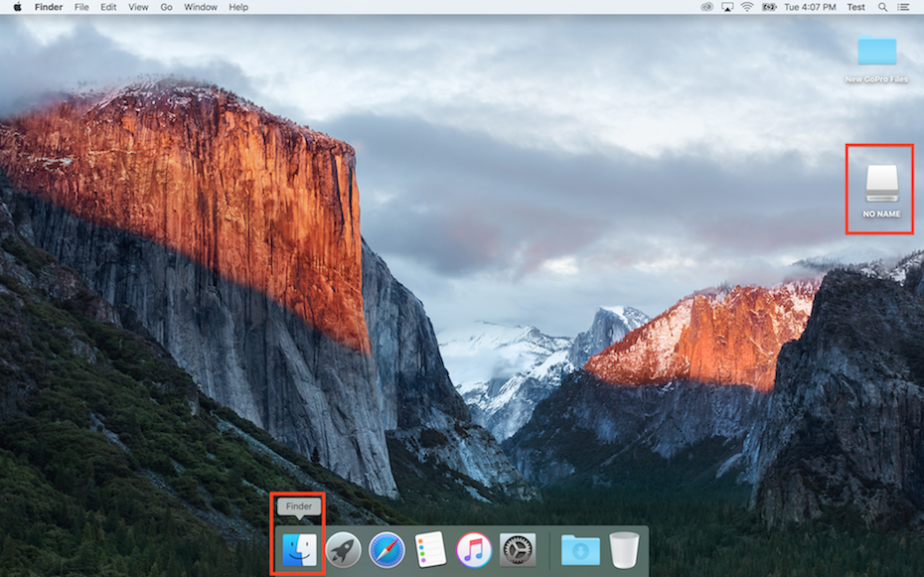Open System Preferences
Image resolution: width=924 pixels, height=577 pixels.
point(518,551)
